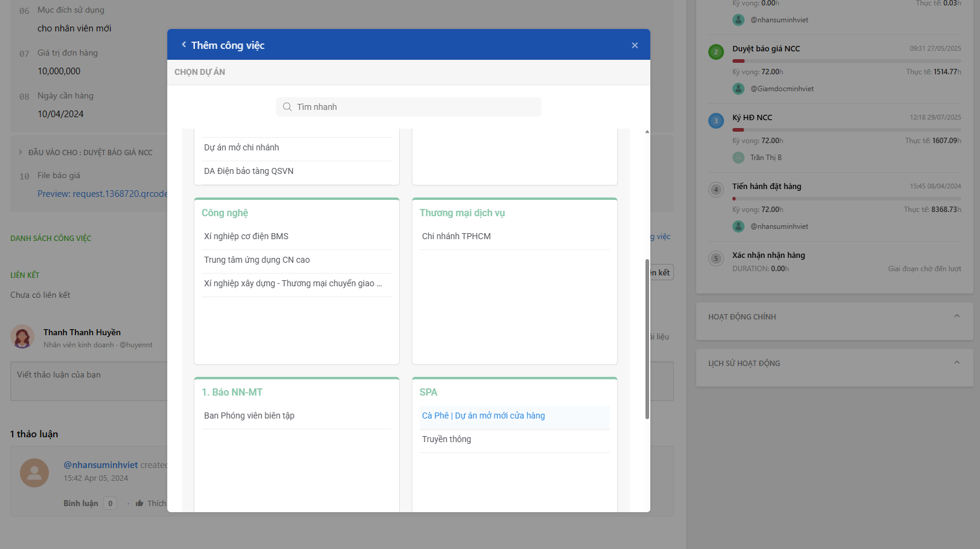This screenshot has width=980, height=549.
Task: Click the back arrow beside Thêm công việc
Action: click(184, 45)
